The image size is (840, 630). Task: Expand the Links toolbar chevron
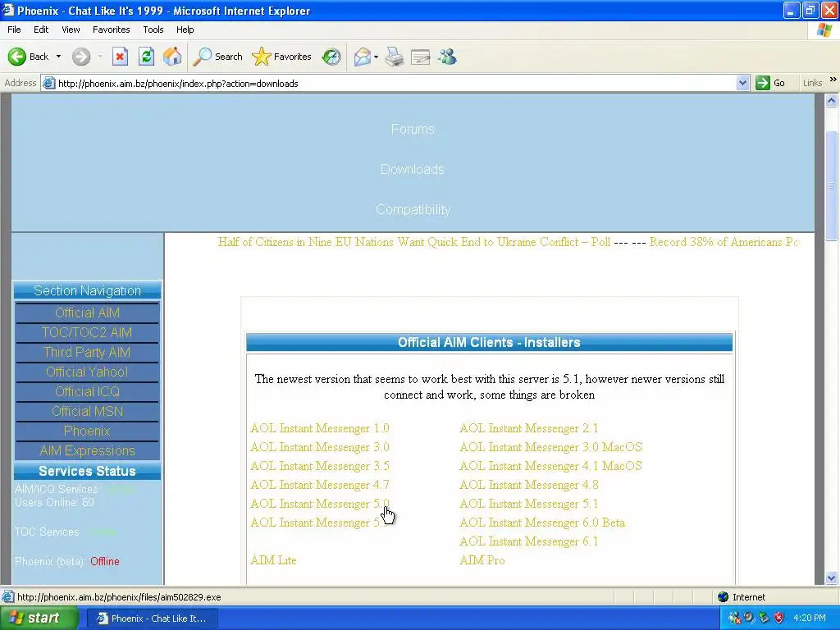pos(833,80)
